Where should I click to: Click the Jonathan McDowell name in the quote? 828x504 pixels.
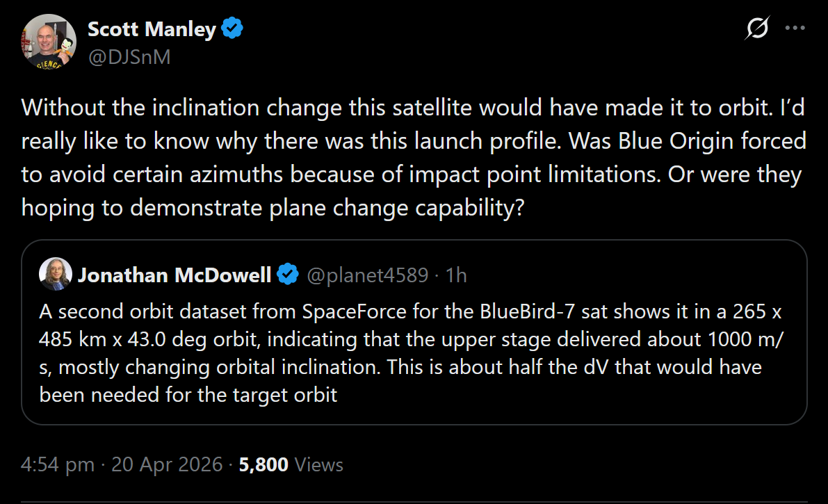point(174,275)
